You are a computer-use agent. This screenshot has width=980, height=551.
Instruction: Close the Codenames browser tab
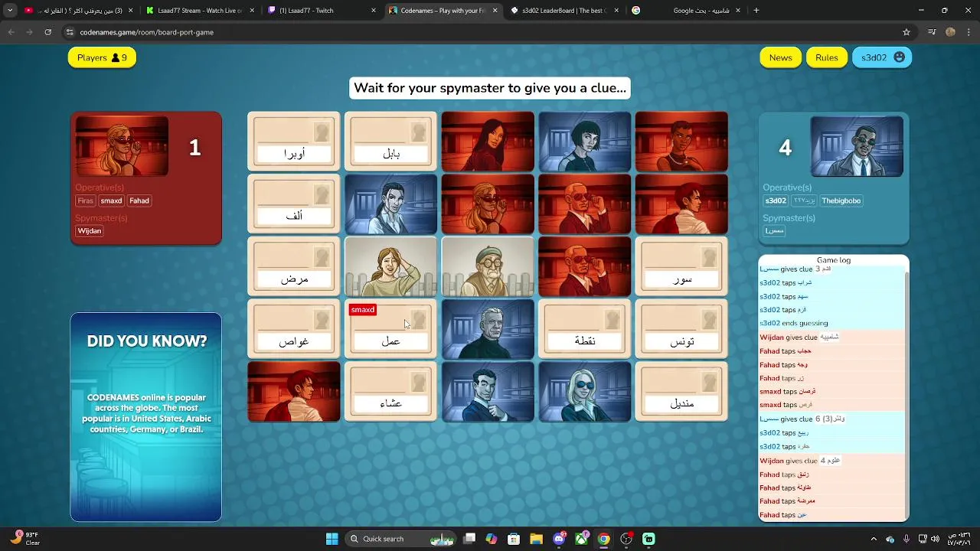pyautogui.click(x=495, y=11)
